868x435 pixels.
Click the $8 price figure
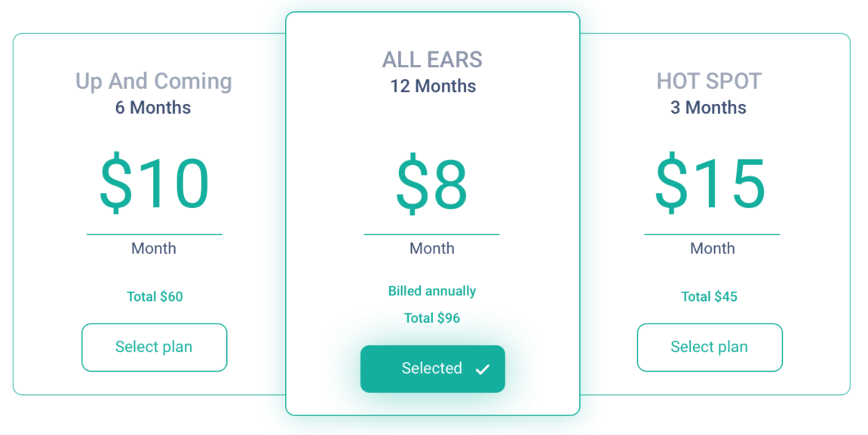[432, 184]
